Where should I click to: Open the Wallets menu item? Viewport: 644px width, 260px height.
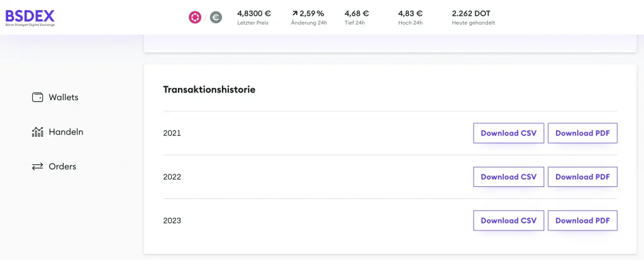point(64,98)
